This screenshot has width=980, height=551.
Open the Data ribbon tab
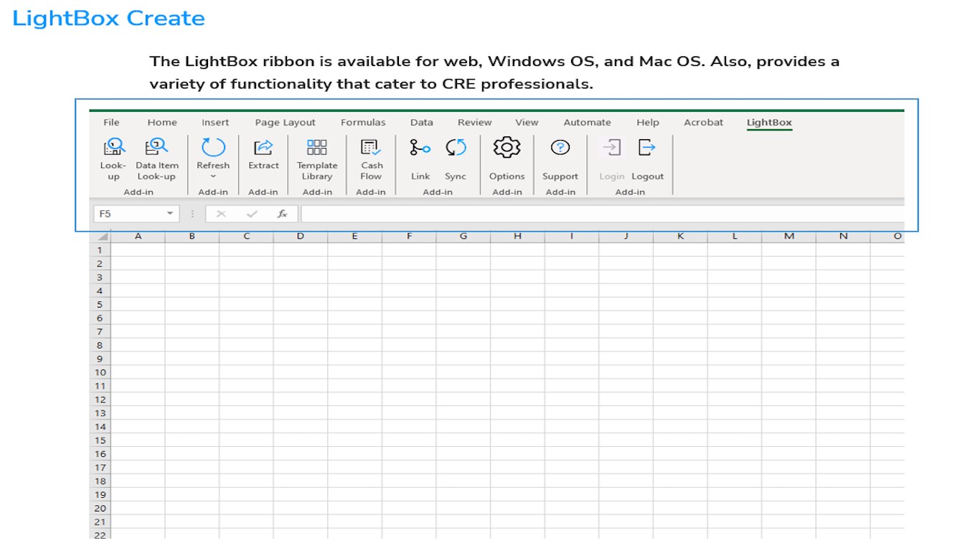click(x=422, y=123)
